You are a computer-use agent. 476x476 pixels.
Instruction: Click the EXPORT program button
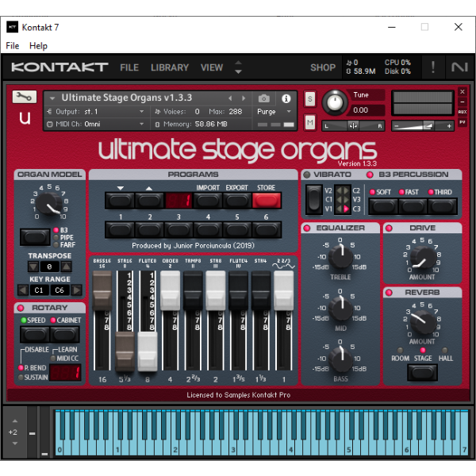click(236, 201)
